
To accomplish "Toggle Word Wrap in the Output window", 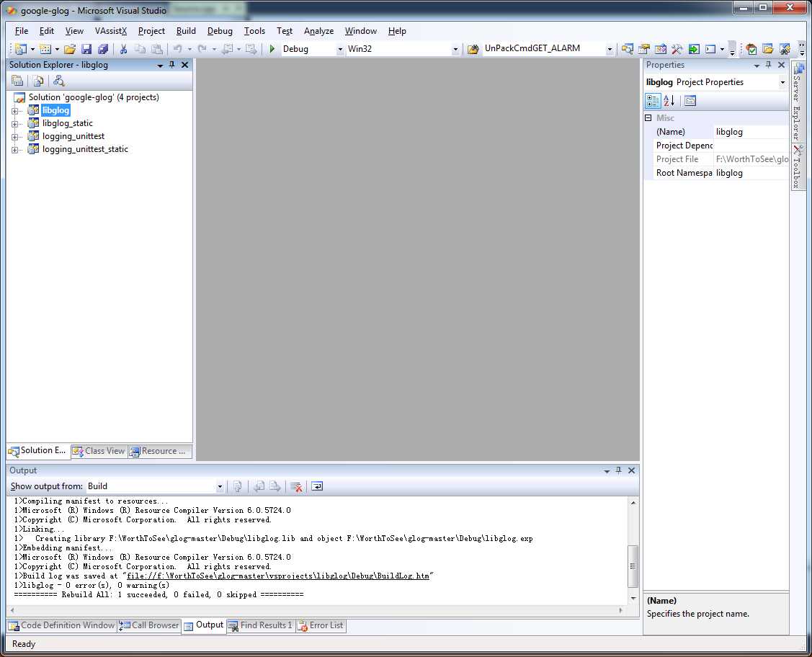I will pos(317,487).
